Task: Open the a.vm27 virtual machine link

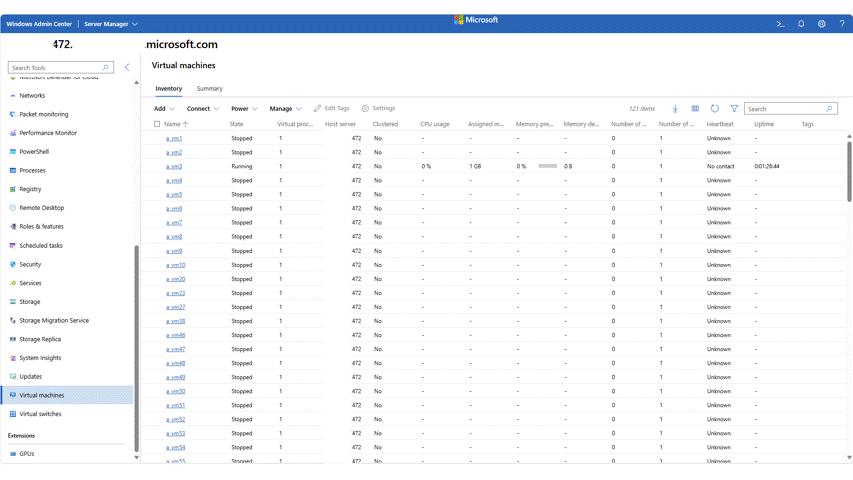Action: tap(176, 307)
